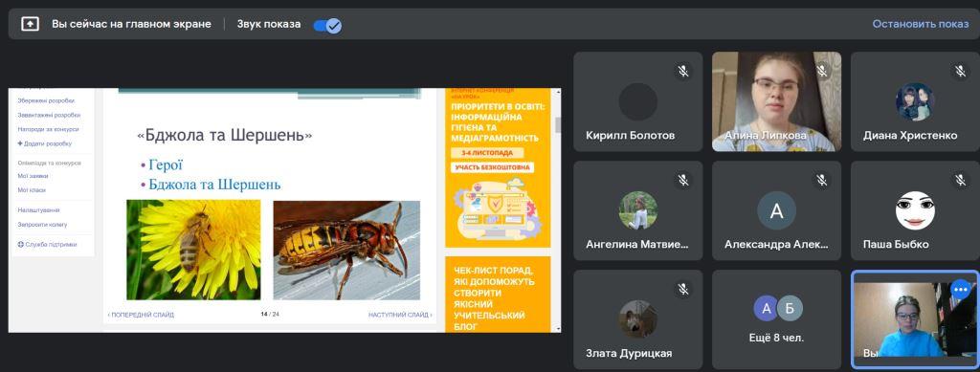The width and height of the screenshot is (980, 372).
Task: Click 'Остановить показ' to stop presenting
Action: coord(921,24)
